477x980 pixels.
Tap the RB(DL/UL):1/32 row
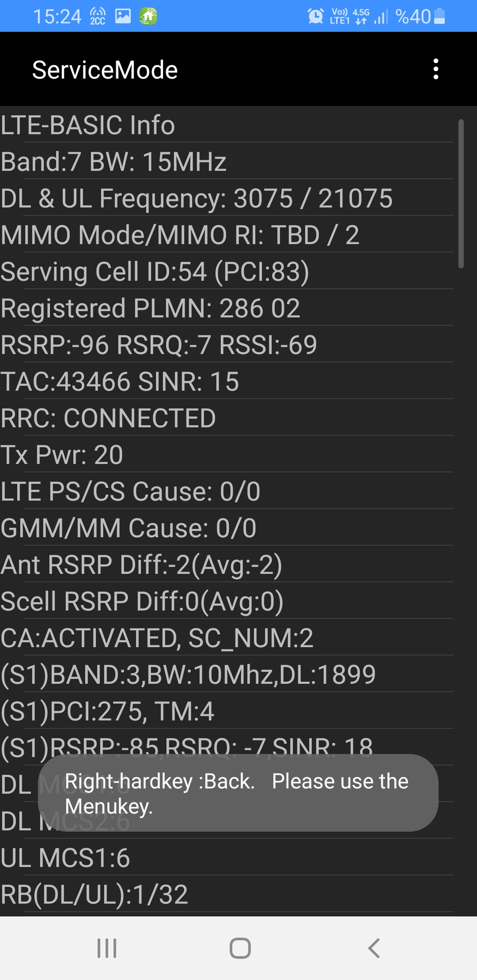point(227,894)
